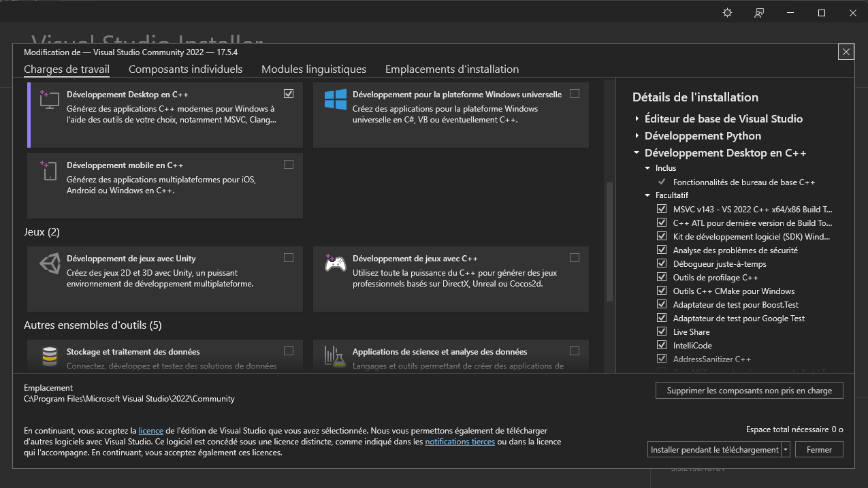
Task: Open the settings gear in the title bar
Action: [727, 13]
